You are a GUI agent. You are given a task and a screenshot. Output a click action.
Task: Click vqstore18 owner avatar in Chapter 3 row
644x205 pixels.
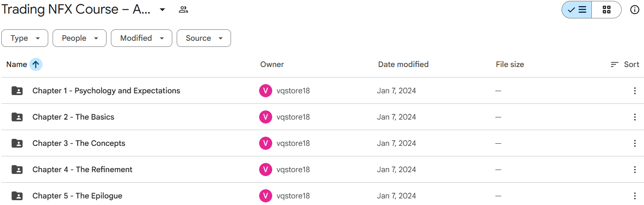(266, 143)
